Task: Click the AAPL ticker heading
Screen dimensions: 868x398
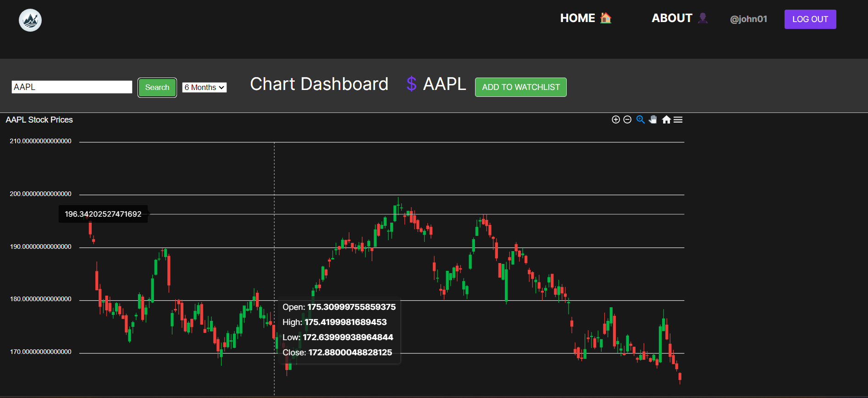Action: [x=444, y=84]
